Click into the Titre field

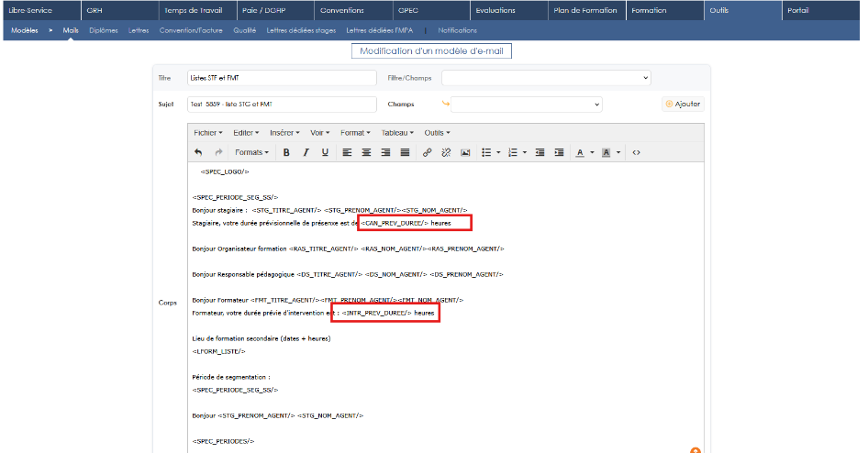coord(282,78)
